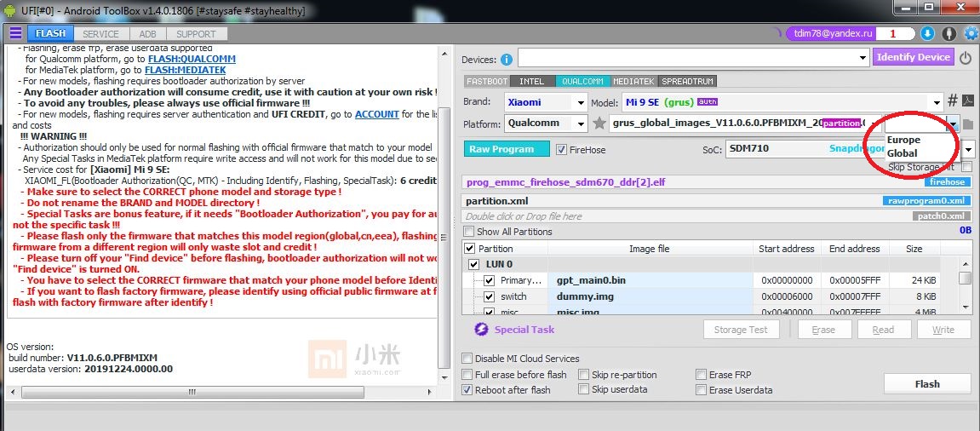Open the Model dropdown showing Mi 9 SE

coord(782,102)
